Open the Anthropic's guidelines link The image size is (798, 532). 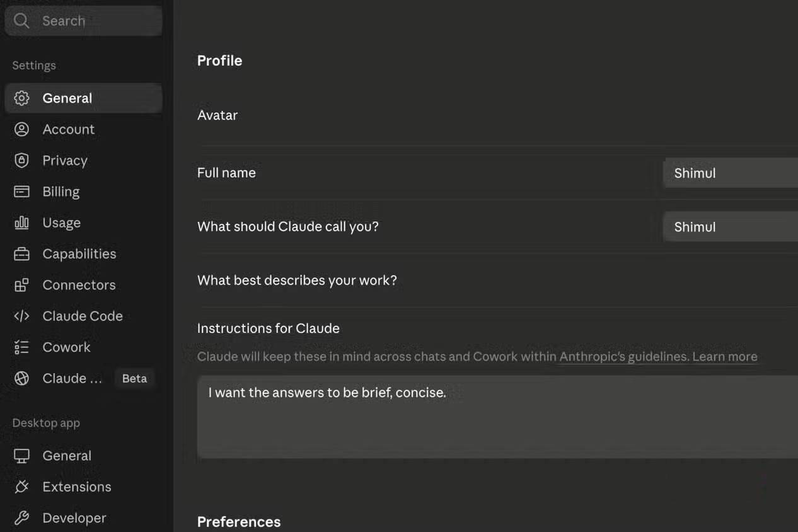[x=623, y=357]
